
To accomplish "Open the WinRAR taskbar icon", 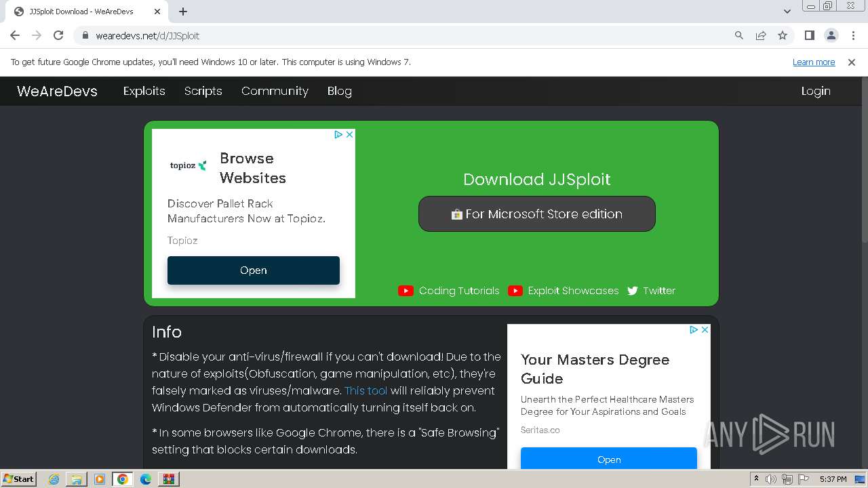I will (x=168, y=479).
